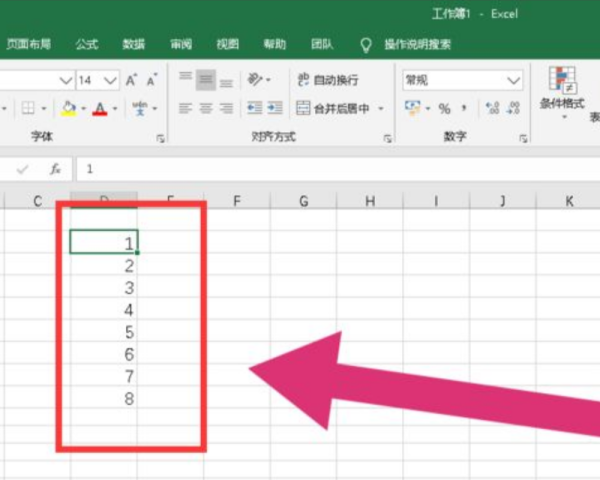Apply the red font color A
The height and width of the screenshot is (480, 600).
point(100,109)
